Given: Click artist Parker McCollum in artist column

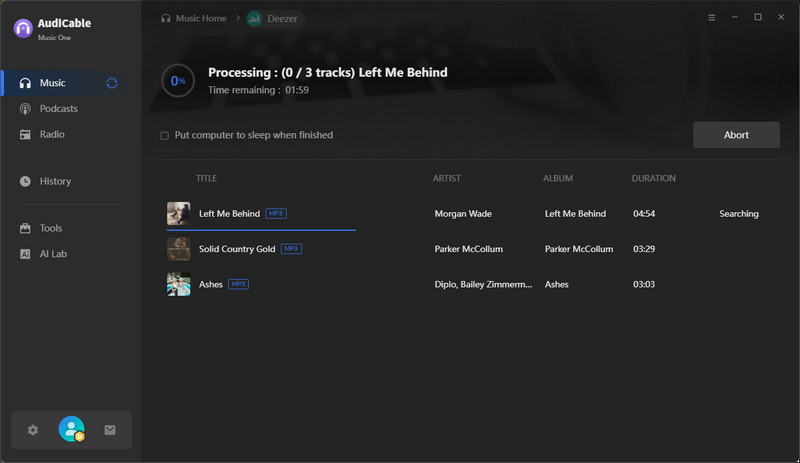Looking at the screenshot, I should click(468, 249).
